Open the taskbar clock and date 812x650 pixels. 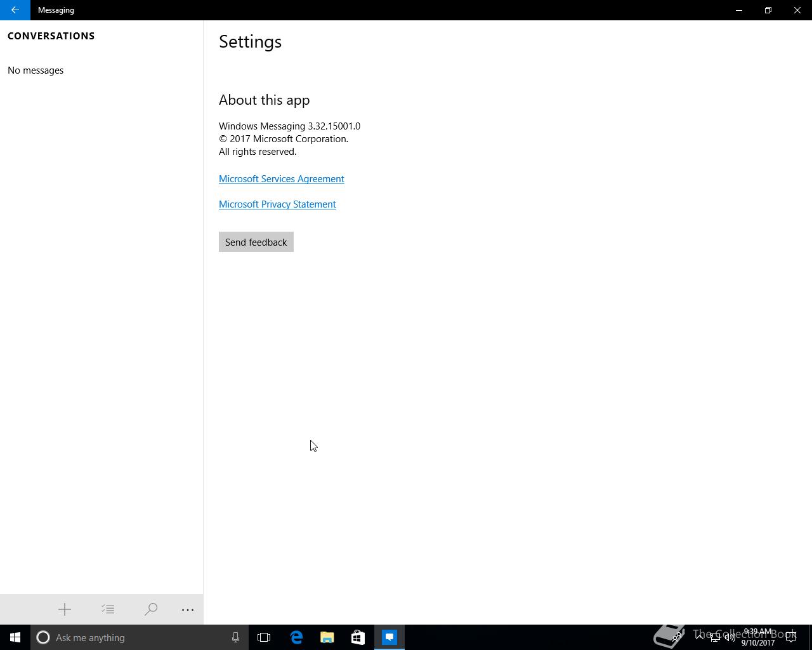pyautogui.click(x=758, y=637)
